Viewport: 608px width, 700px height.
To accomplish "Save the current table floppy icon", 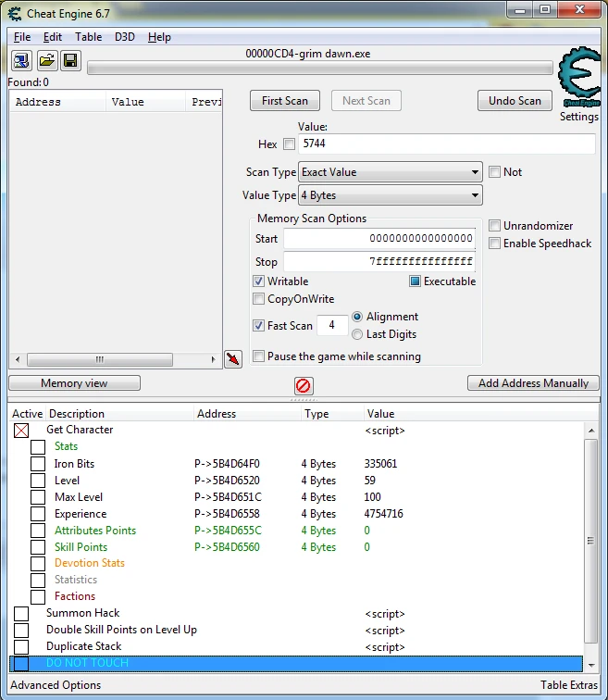I will (70, 60).
